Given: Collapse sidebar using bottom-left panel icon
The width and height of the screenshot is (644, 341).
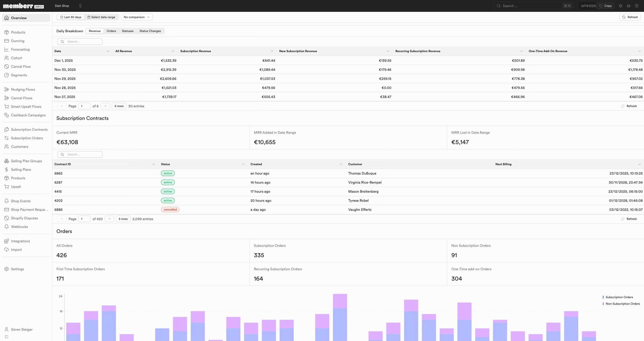Looking at the screenshot, I should point(7,337).
